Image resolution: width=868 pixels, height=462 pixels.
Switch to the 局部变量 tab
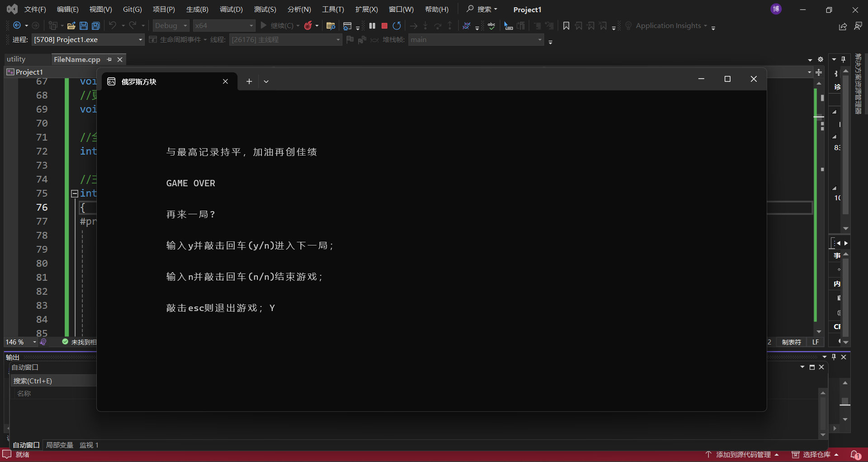click(60, 445)
